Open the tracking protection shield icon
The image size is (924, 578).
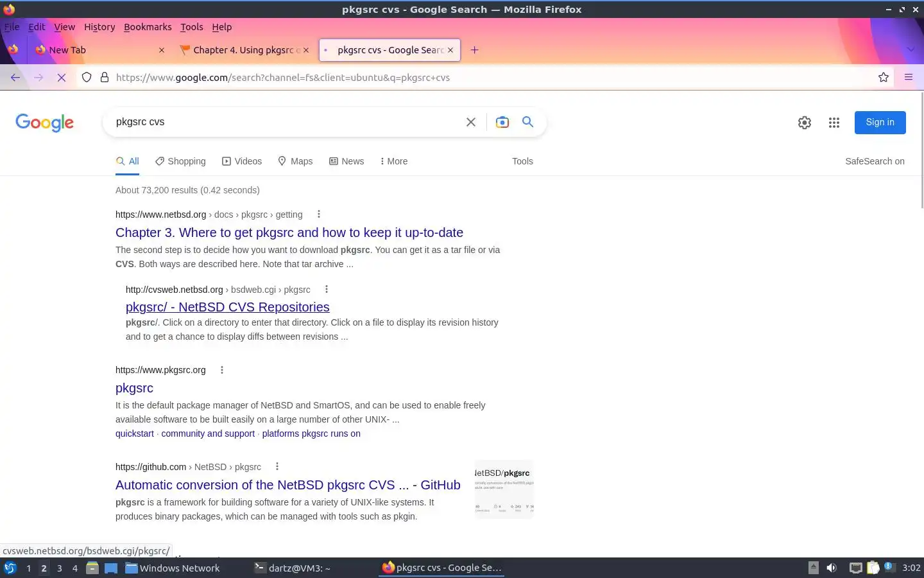point(87,77)
